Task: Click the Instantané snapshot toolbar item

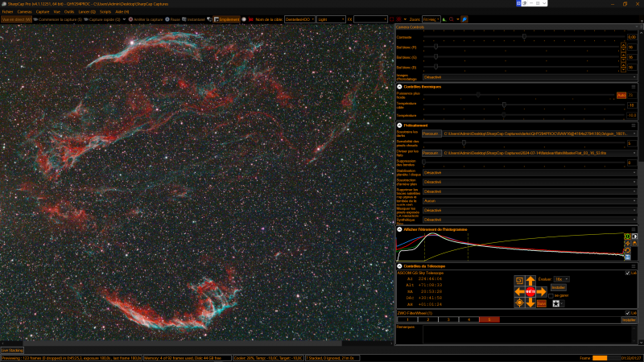Action: tap(193, 19)
